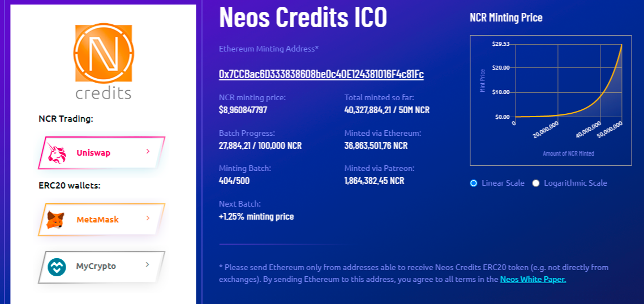Open the Neos White Paper link
This screenshot has width=644, height=304.
tap(533, 279)
